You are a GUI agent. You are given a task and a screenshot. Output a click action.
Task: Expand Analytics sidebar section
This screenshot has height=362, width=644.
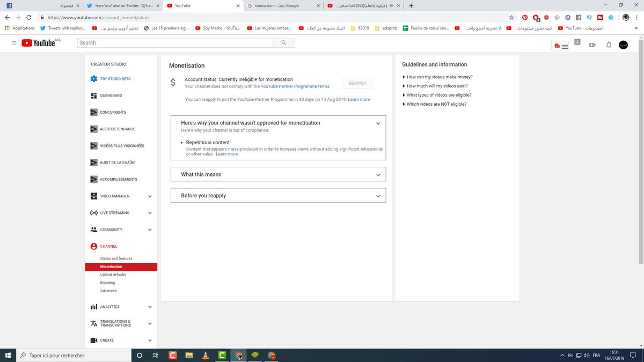coord(150,307)
